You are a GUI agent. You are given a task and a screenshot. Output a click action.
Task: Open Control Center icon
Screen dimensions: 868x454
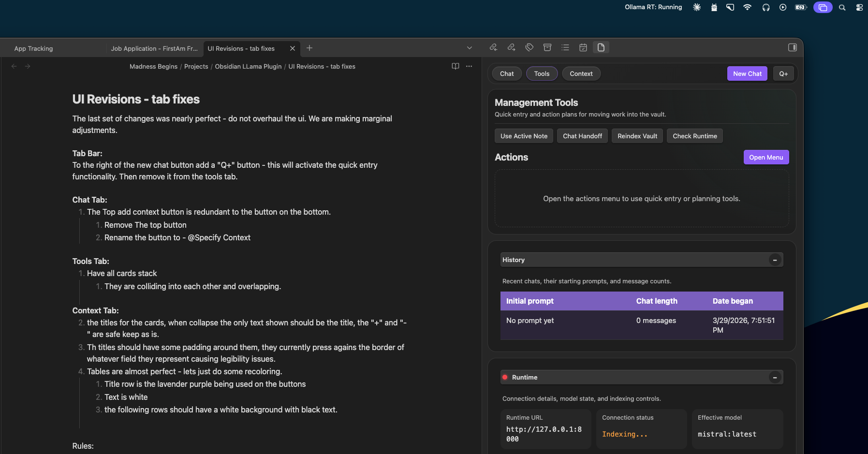[859, 7]
